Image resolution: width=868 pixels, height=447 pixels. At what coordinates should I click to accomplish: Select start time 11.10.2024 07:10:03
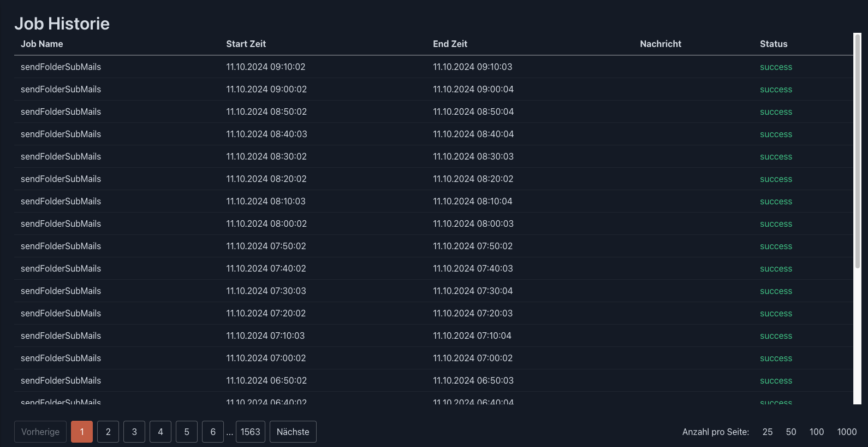[x=265, y=336]
